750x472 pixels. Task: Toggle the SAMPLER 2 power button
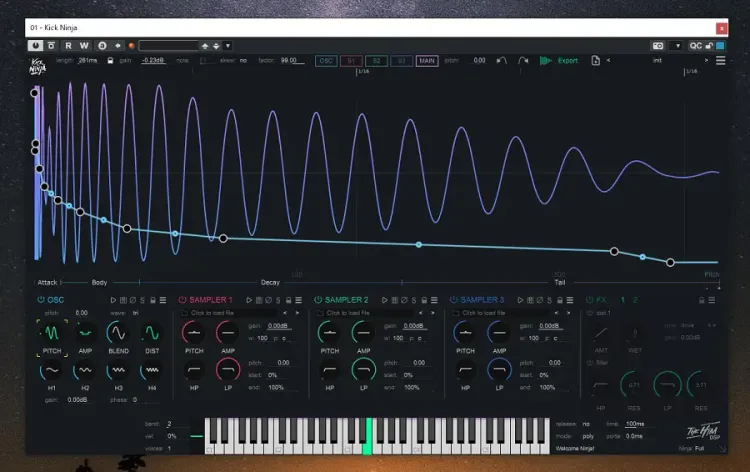tap(318, 300)
